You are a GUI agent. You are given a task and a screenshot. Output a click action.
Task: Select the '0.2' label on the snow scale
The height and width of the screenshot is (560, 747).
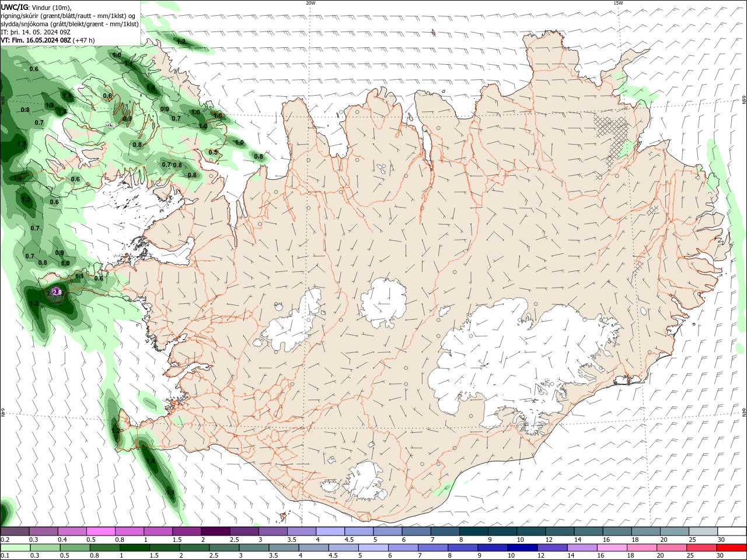coord(5,540)
